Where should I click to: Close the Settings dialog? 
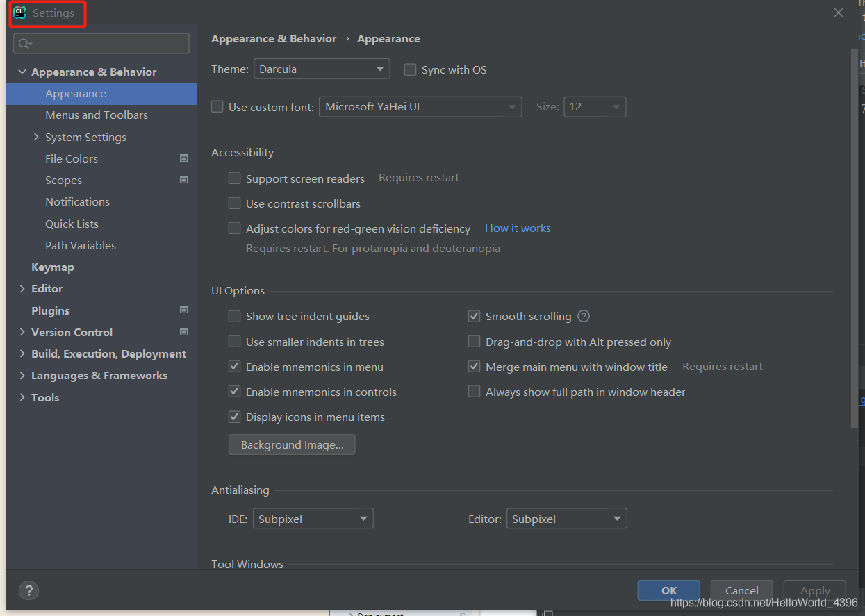839,13
